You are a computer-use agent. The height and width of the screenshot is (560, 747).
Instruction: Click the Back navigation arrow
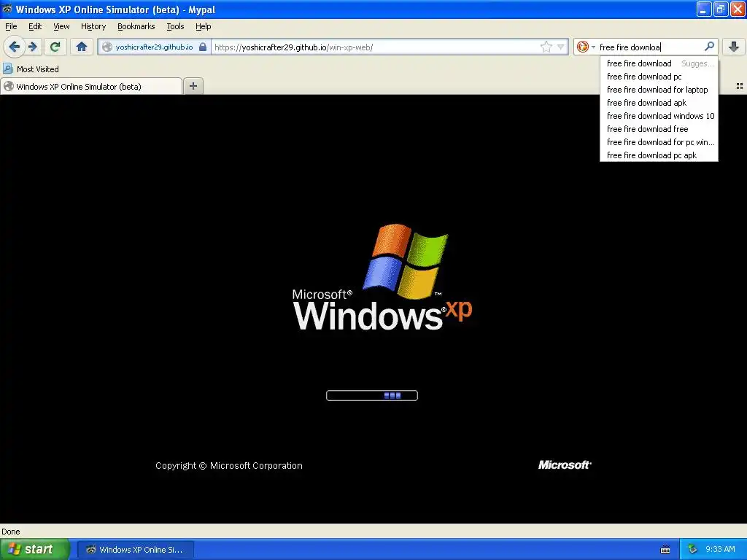[14, 47]
